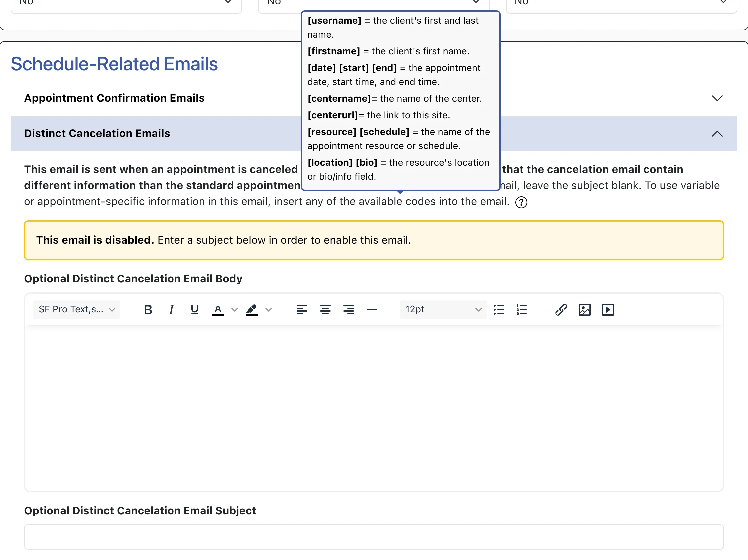Click the Schedule-Related Emails heading

pyautogui.click(x=114, y=64)
